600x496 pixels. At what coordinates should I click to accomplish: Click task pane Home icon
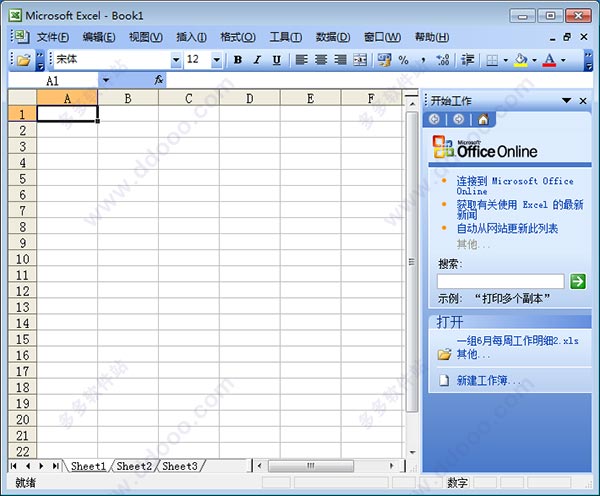[483, 119]
